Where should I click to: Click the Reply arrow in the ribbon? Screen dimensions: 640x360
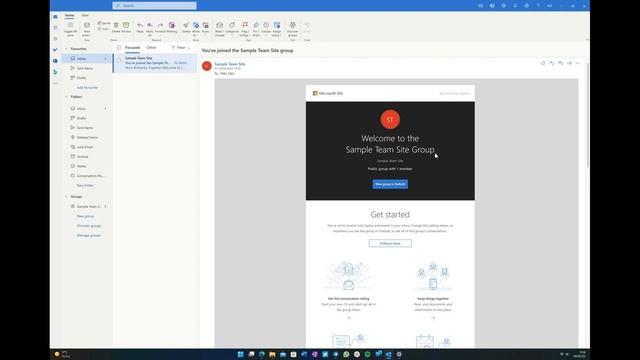(x=140, y=25)
